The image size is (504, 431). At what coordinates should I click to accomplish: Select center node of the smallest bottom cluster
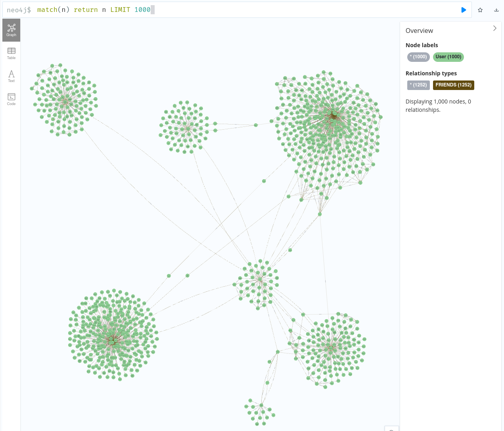point(261,405)
